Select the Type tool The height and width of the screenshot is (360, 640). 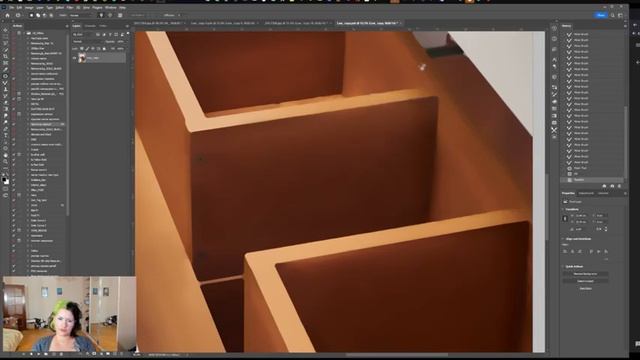(x=5, y=135)
